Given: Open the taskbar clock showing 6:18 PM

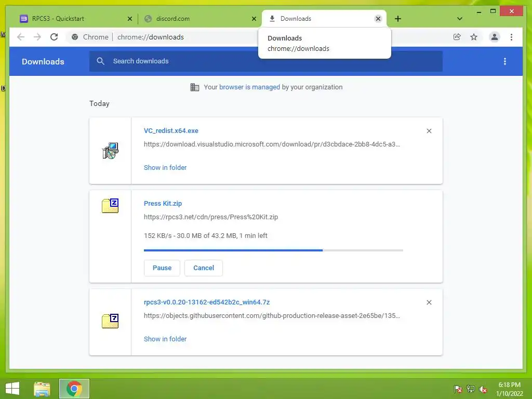Looking at the screenshot, I should [x=509, y=389].
